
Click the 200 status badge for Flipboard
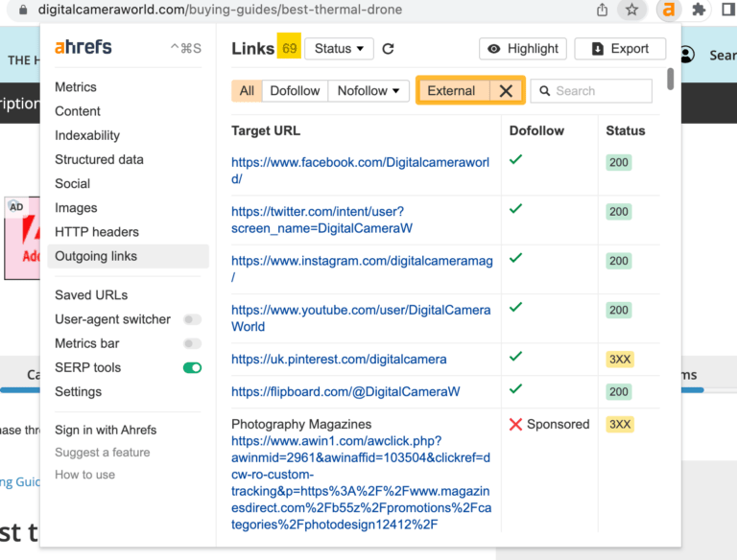pos(619,392)
